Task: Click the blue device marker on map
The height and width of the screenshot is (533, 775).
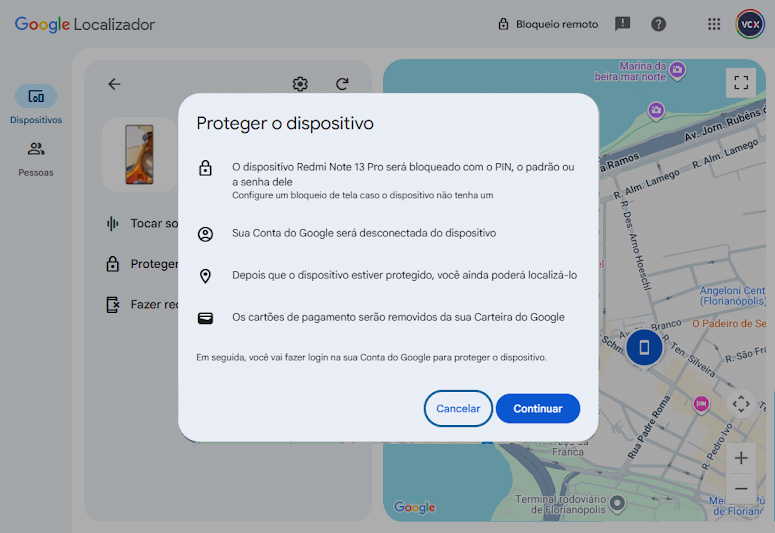Action: pos(644,348)
